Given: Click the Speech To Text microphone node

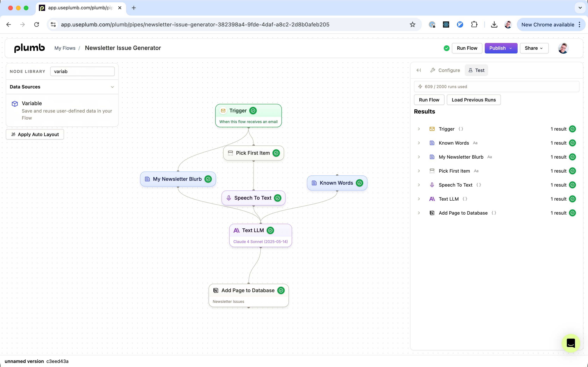Looking at the screenshot, I should [x=253, y=198].
